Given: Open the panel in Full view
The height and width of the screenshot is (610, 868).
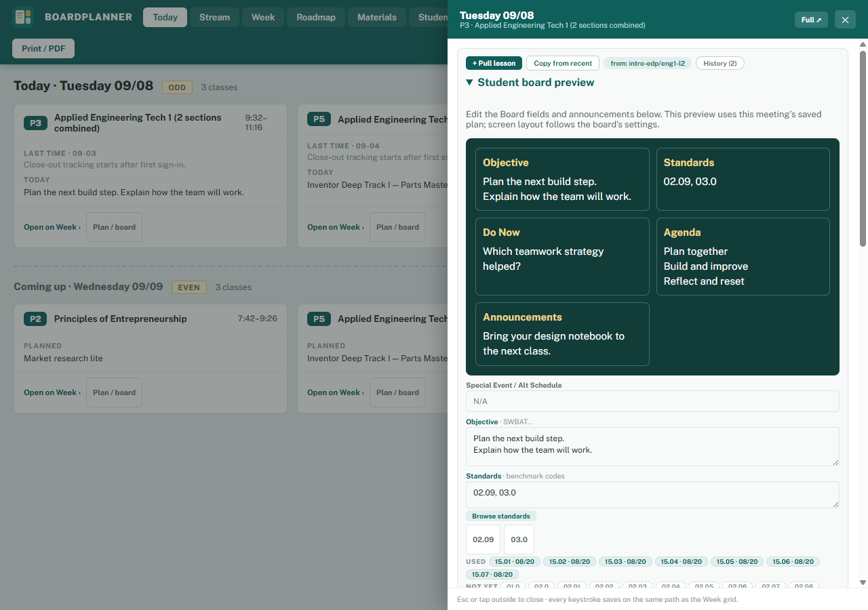Looking at the screenshot, I should [x=811, y=20].
